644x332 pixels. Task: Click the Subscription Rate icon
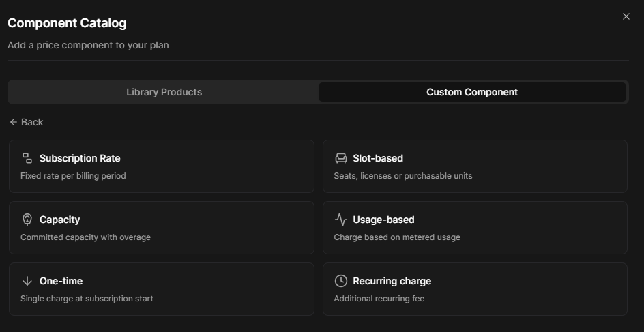coord(27,158)
